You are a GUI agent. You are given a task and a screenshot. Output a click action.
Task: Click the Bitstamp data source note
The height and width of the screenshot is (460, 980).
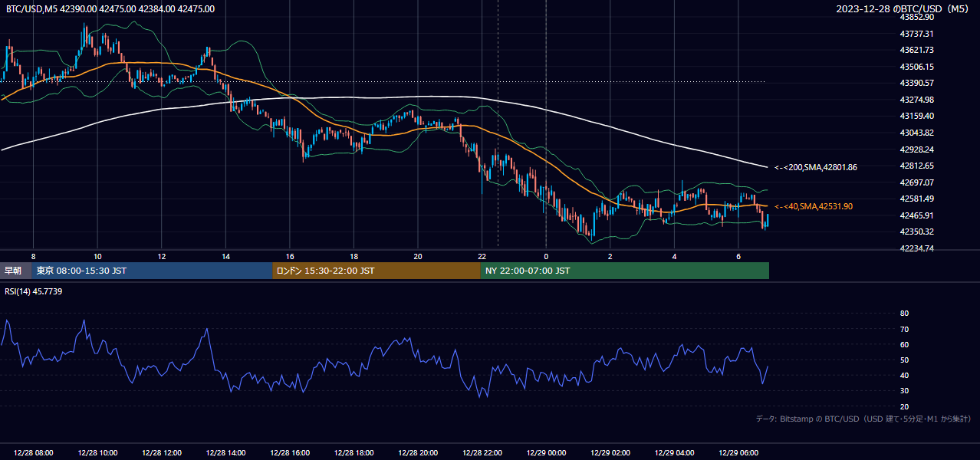863,419
